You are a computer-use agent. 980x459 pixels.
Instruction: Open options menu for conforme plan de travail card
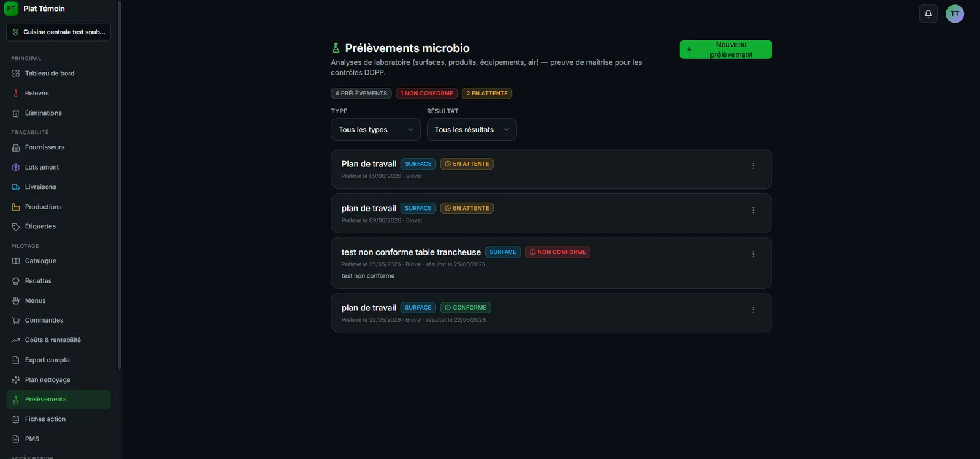pyautogui.click(x=753, y=310)
